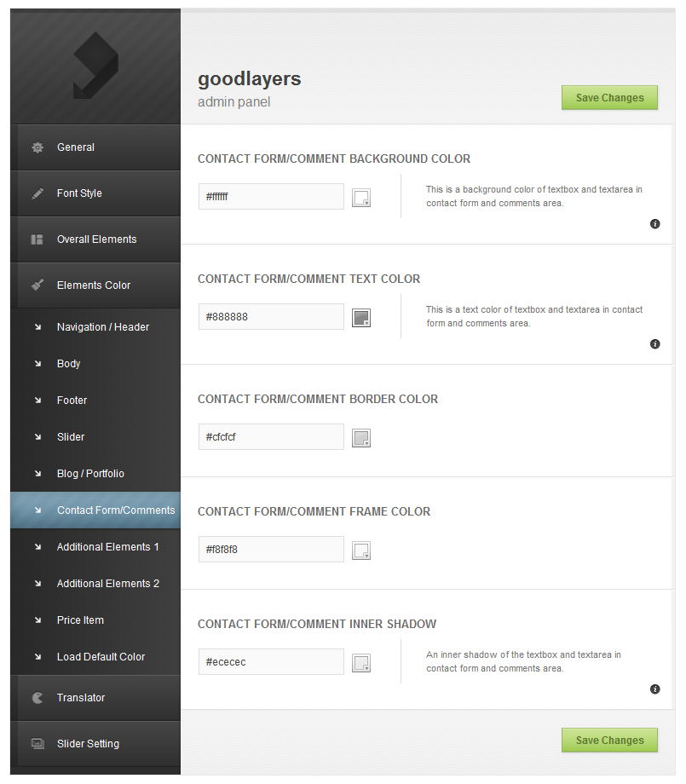Open the text color picker for #888888
This screenshot has width=686, height=784.
361,318
